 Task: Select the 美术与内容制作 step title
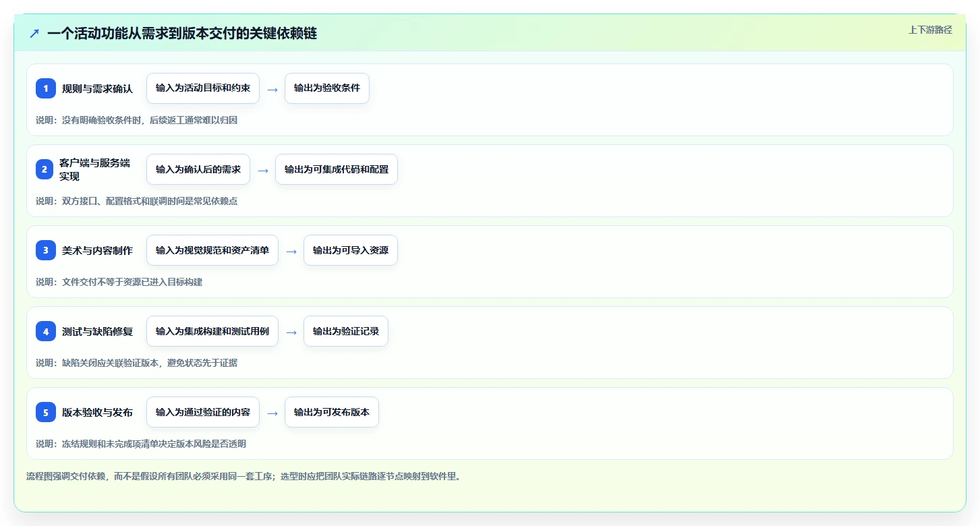click(x=97, y=250)
